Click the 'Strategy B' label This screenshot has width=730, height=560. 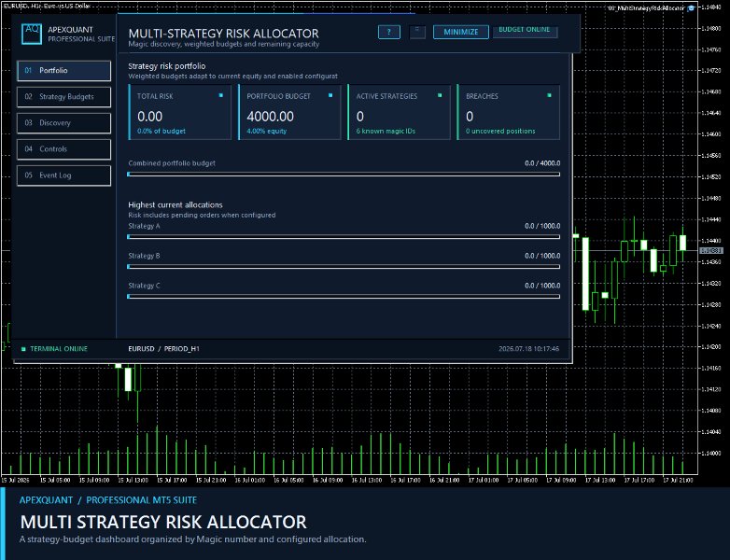(144, 256)
